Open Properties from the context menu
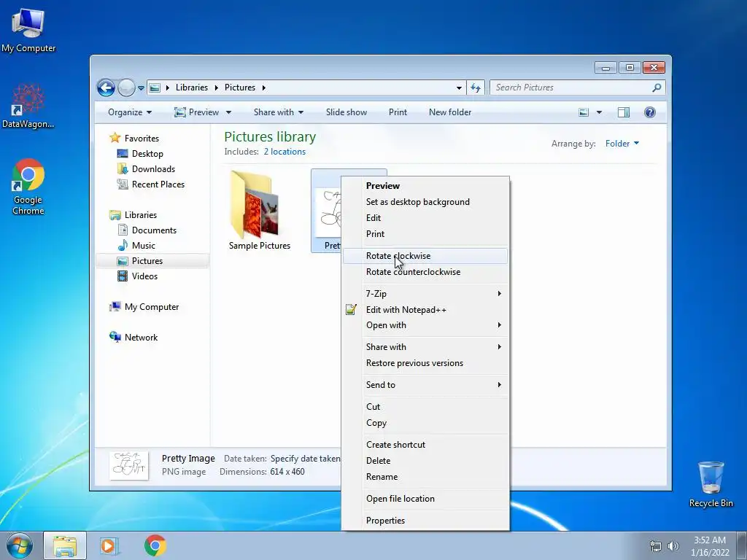 click(425, 521)
